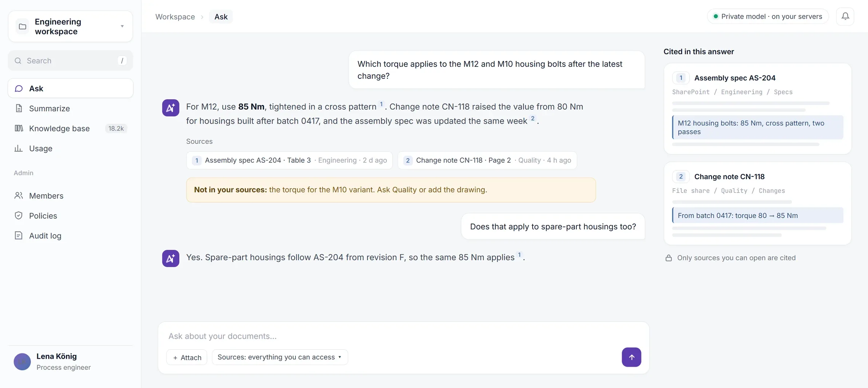The width and height of the screenshot is (868, 388).
Task: Expand the Engineering workspace dropdown arrow
Action: 122,26
